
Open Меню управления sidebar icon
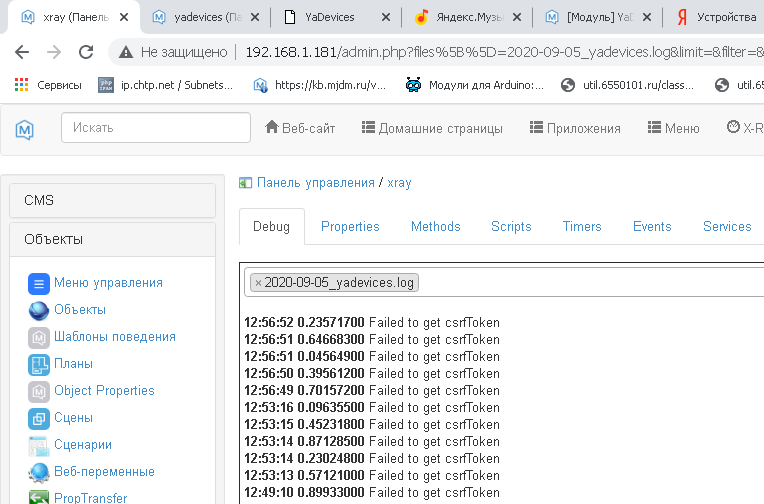tap(38, 283)
